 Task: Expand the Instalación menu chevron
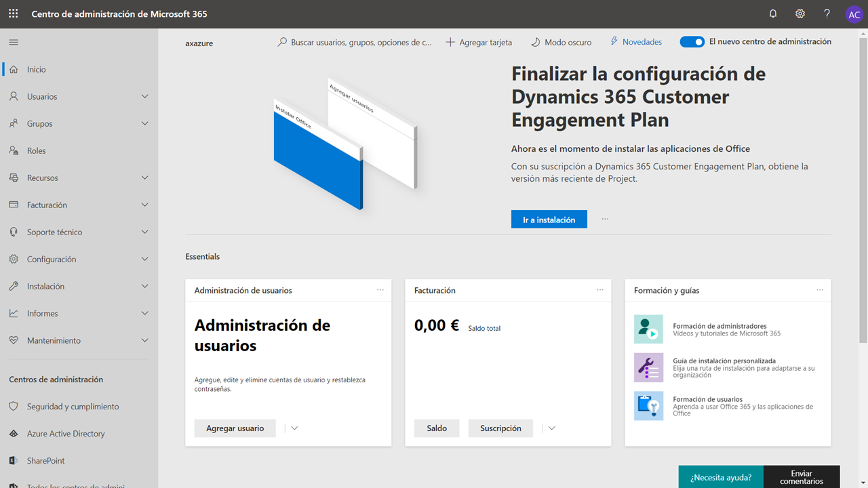tap(144, 286)
